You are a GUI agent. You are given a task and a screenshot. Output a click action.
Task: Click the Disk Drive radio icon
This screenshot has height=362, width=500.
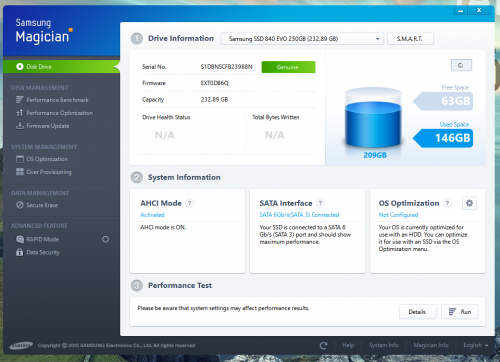coord(20,67)
